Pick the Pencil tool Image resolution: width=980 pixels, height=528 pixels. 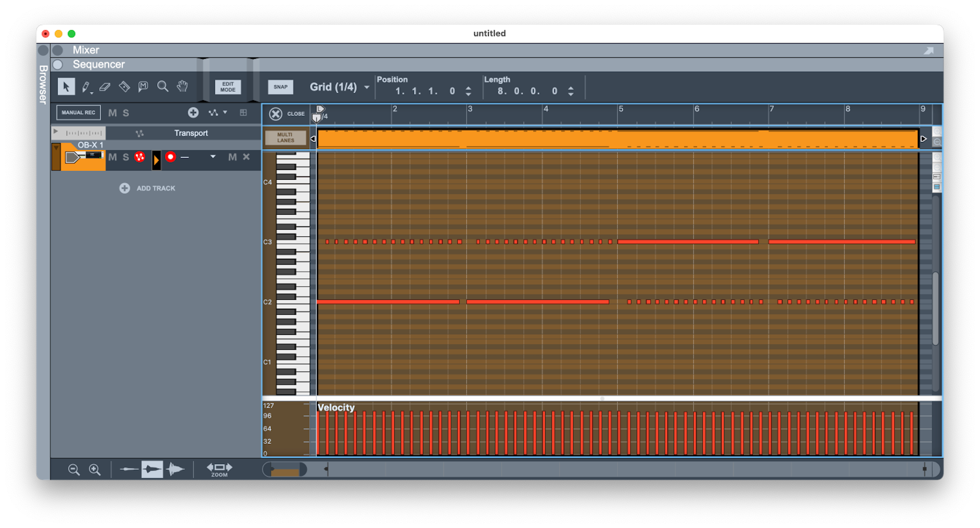(x=85, y=87)
